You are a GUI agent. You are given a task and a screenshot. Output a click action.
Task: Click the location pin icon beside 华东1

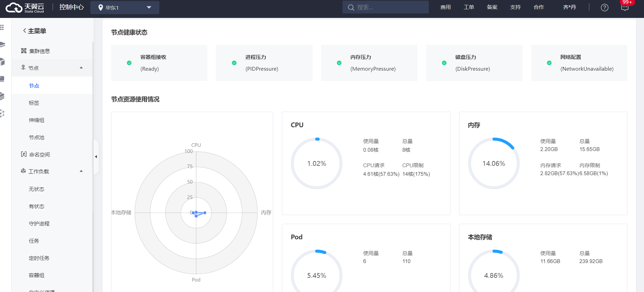100,7
